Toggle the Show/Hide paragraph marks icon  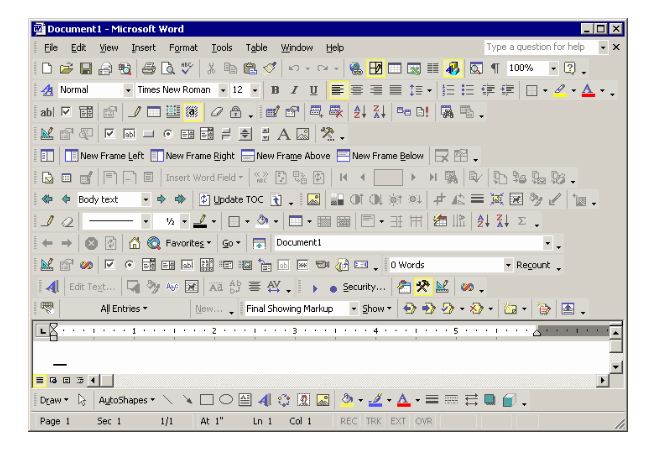[494, 69]
